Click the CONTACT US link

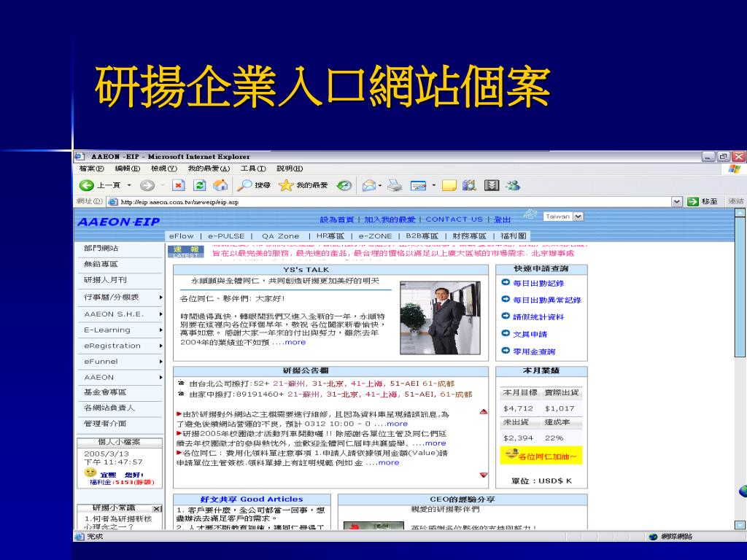(x=454, y=219)
